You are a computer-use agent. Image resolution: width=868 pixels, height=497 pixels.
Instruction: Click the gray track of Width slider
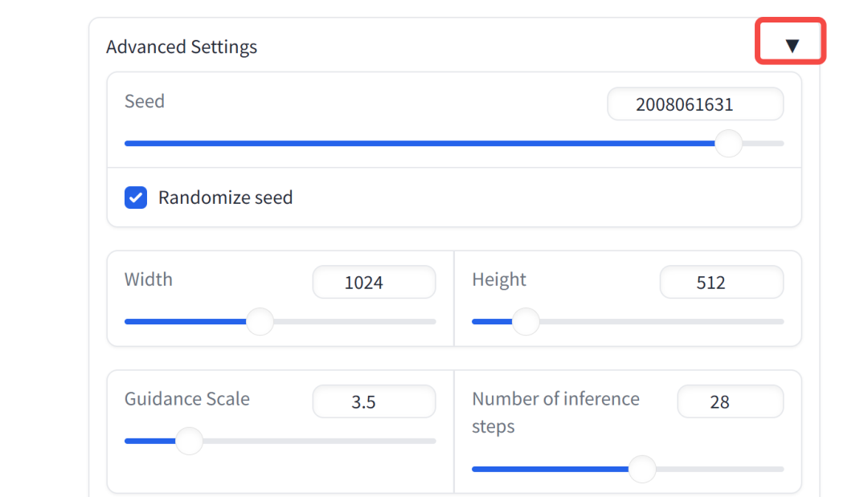tap(354, 322)
